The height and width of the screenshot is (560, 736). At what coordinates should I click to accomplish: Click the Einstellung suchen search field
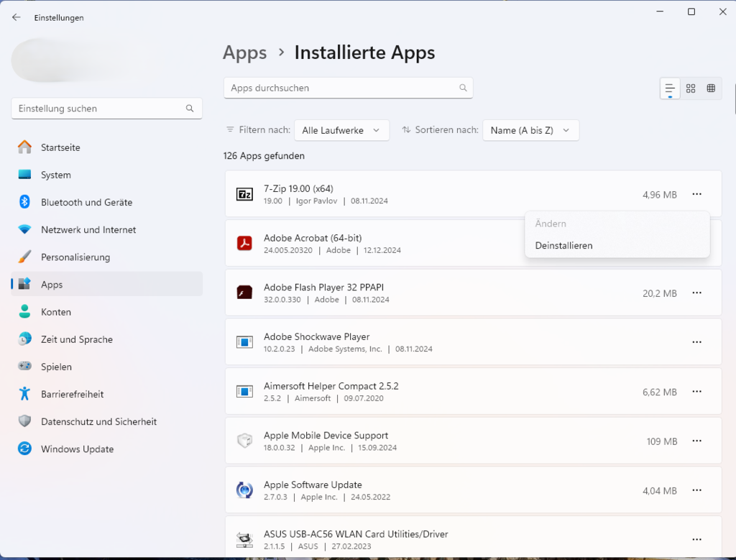[106, 109]
